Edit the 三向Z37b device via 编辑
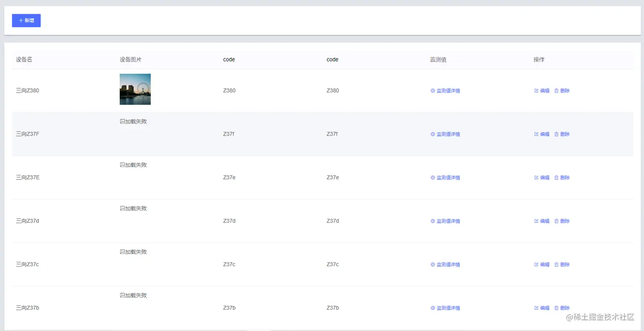Screen dimensions: 644x331 [542, 308]
